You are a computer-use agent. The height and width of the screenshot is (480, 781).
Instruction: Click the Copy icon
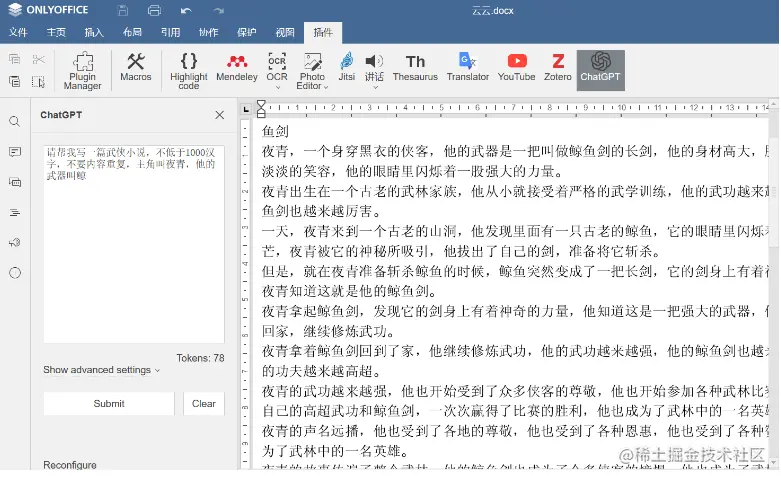click(x=14, y=59)
